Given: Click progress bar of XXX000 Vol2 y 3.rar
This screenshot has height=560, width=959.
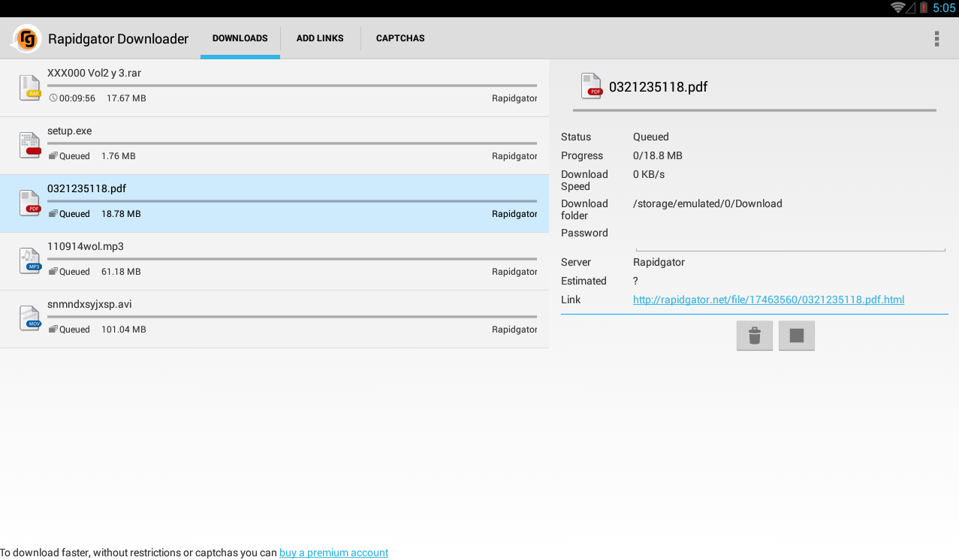Looking at the screenshot, I should 292,86.
